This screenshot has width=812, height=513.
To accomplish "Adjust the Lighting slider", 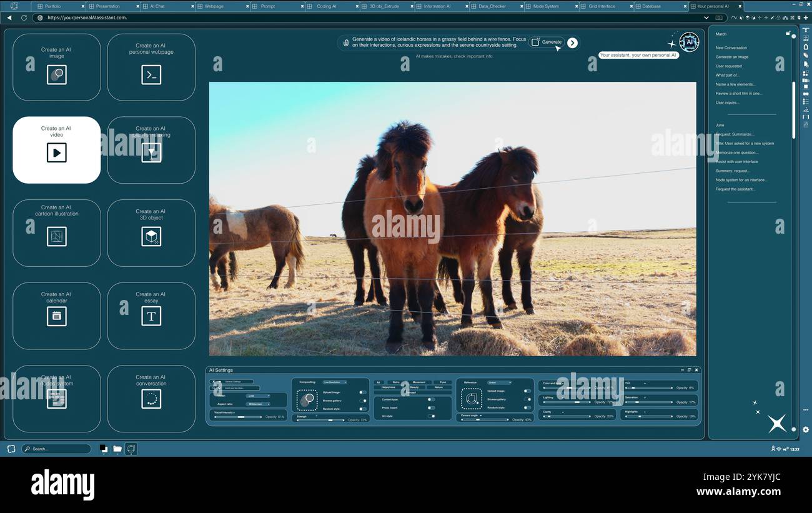I will coord(567,402).
